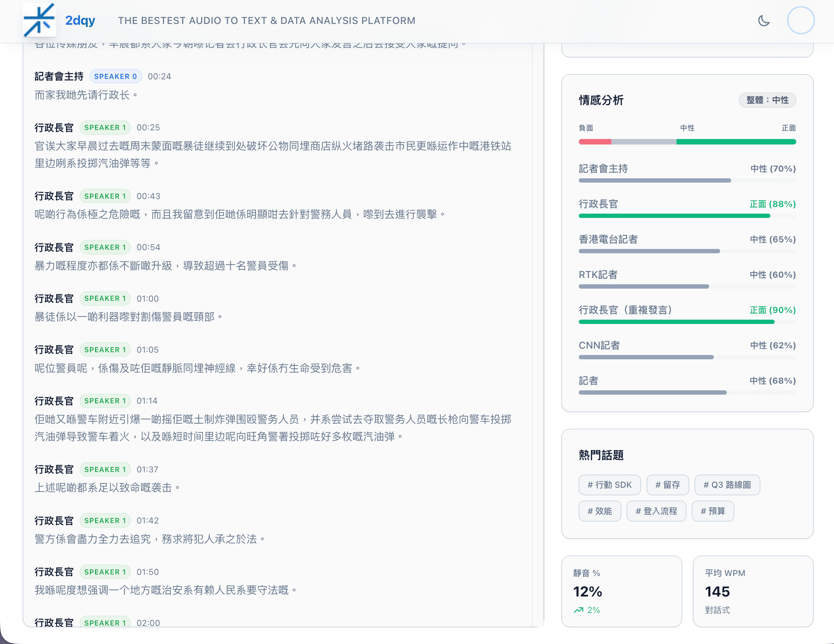
Task: Select the # 行動 SDK topic tag
Action: (x=610, y=485)
